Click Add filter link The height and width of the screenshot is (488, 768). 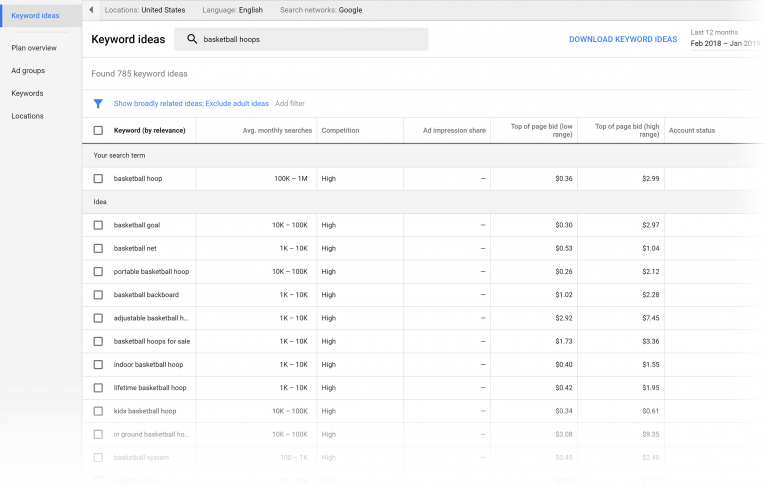pos(290,103)
